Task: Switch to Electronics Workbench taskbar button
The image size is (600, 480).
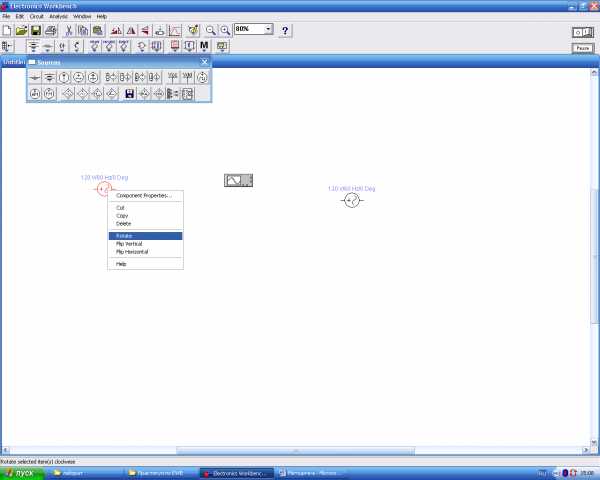Action: tap(237, 473)
